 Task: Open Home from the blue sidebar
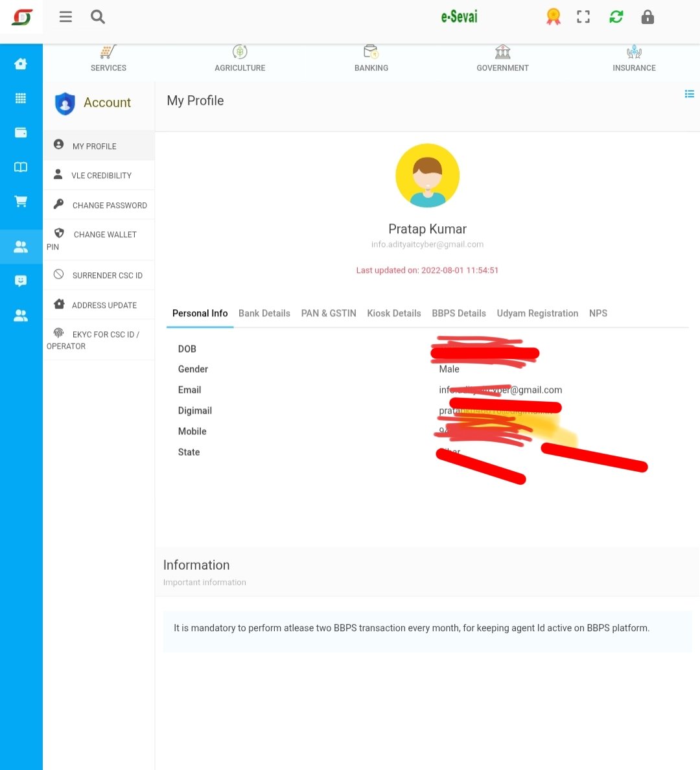21,64
